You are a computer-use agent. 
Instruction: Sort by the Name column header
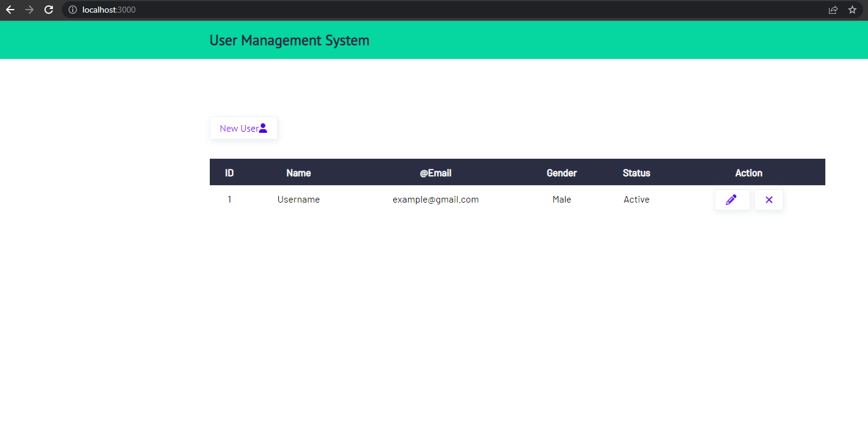point(299,173)
